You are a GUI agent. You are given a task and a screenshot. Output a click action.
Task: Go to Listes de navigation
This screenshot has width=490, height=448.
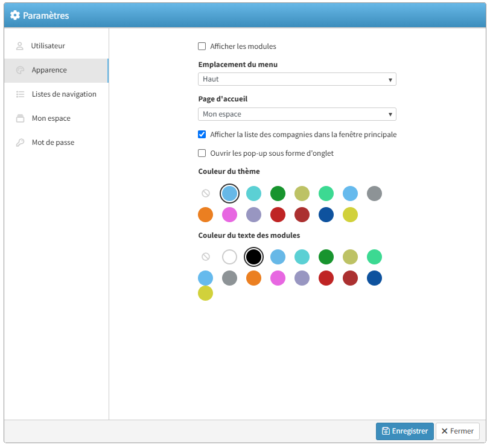point(57,94)
